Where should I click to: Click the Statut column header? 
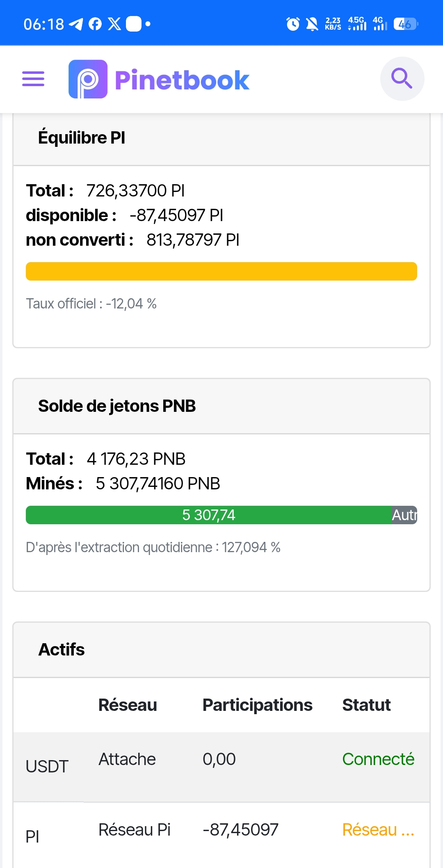[x=366, y=705]
